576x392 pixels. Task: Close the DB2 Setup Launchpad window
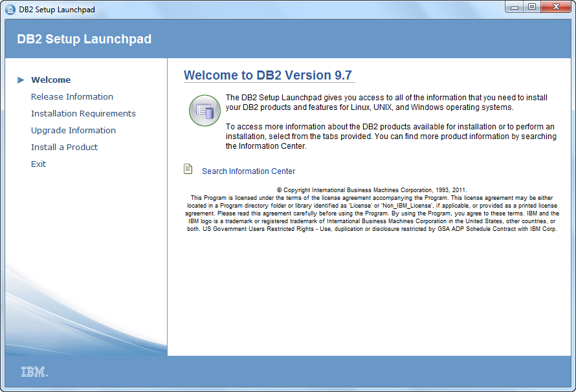[556, 7]
